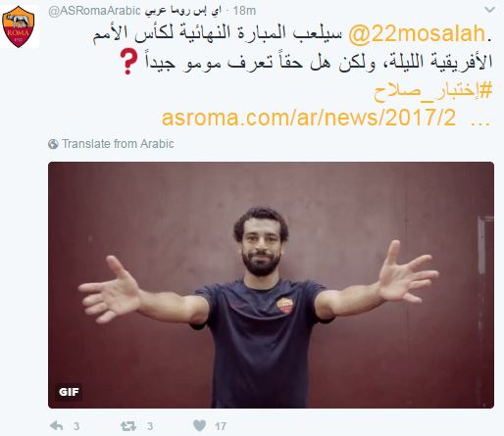
Task: Play the GIF of the player
Action: pos(271,285)
